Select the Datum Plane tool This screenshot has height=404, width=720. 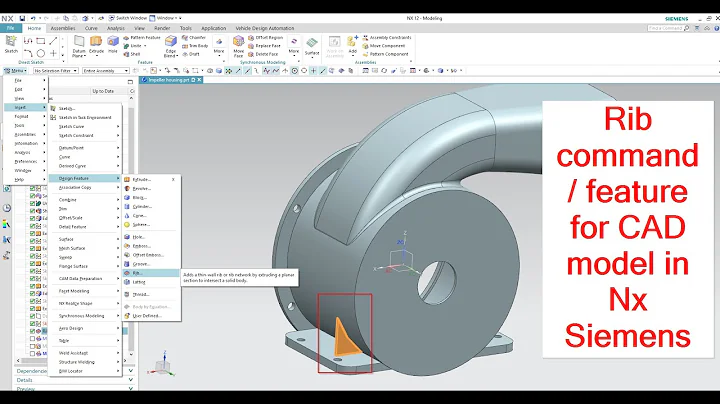tap(79, 46)
